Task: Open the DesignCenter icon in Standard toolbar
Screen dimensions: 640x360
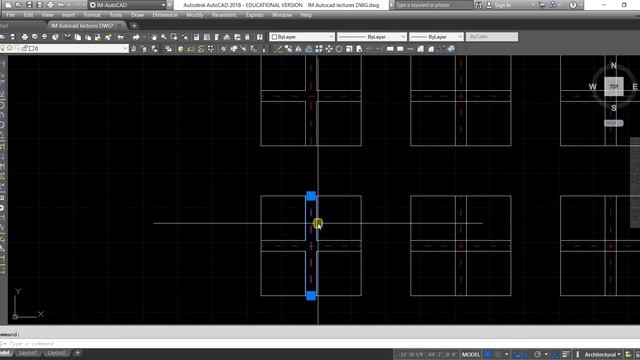Action: (x=207, y=37)
